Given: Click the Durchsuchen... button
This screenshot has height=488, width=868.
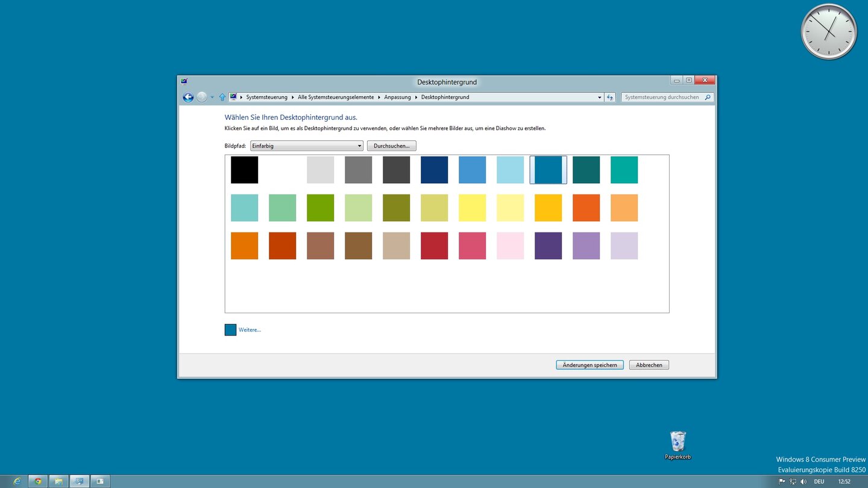Looking at the screenshot, I should [x=392, y=146].
